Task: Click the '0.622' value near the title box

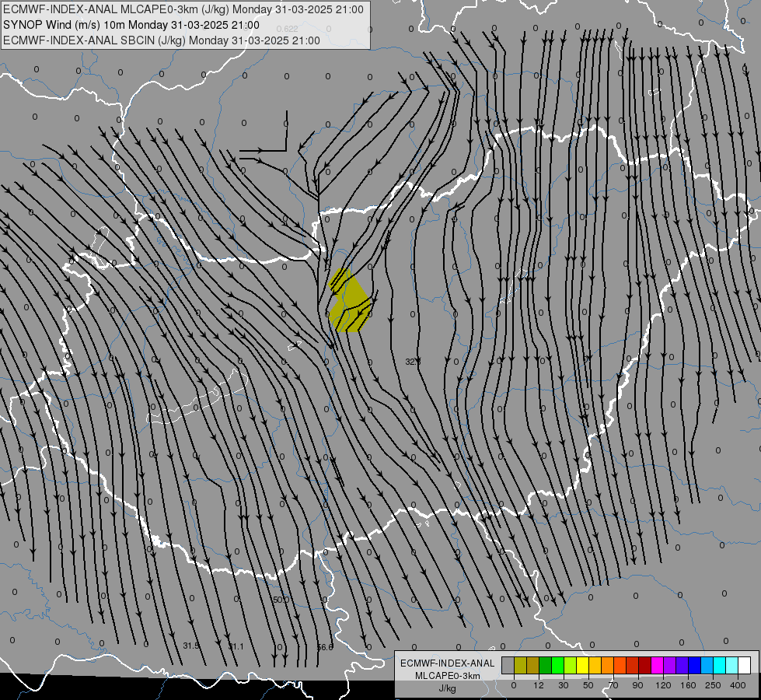Action: [x=287, y=29]
